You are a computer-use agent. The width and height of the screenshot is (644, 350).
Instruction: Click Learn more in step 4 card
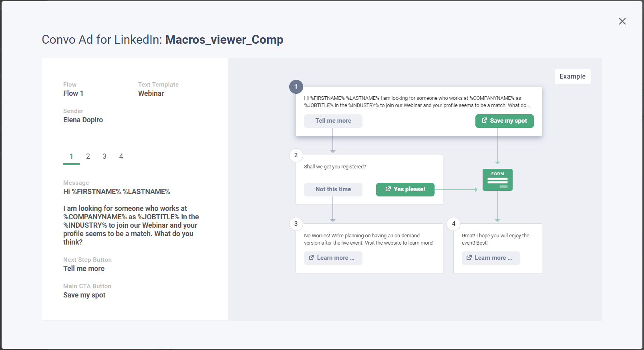tap(491, 258)
